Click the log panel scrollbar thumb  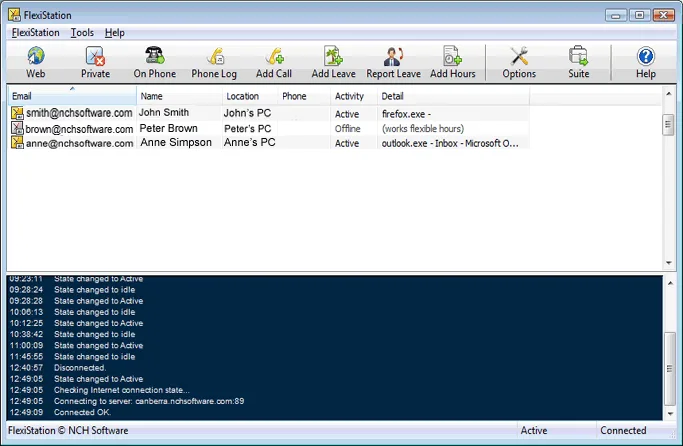click(x=670, y=369)
